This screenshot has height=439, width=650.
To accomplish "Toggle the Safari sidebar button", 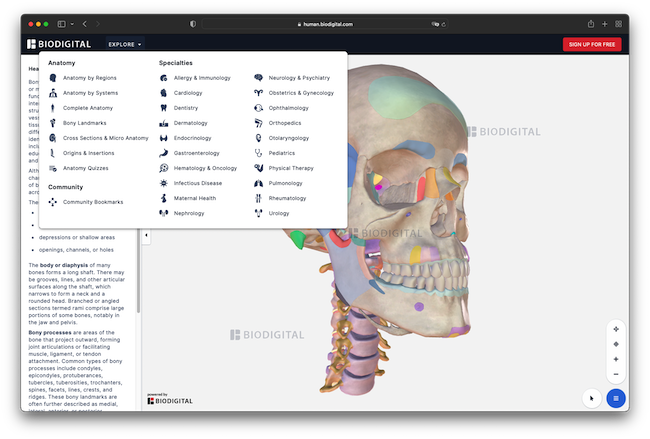I will [61, 24].
